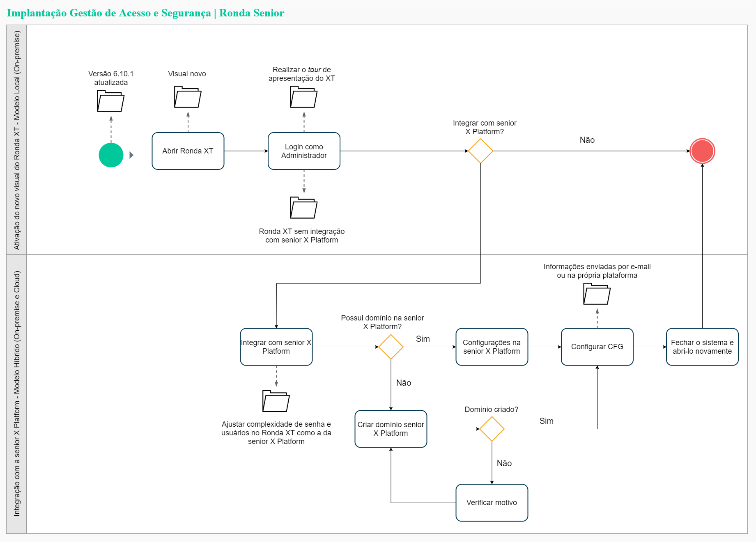Click the Integrar com senior X Platform? question label

pyautogui.click(x=485, y=127)
